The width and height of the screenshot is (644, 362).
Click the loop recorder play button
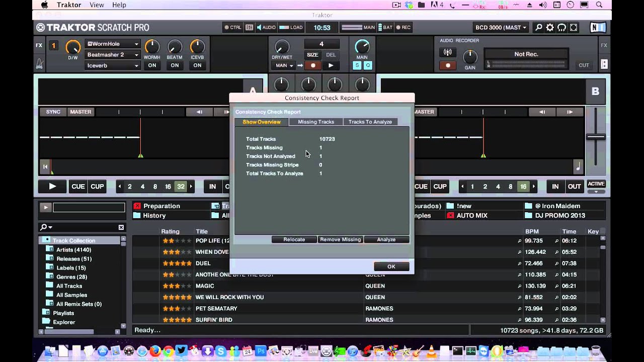click(x=331, y=65)
